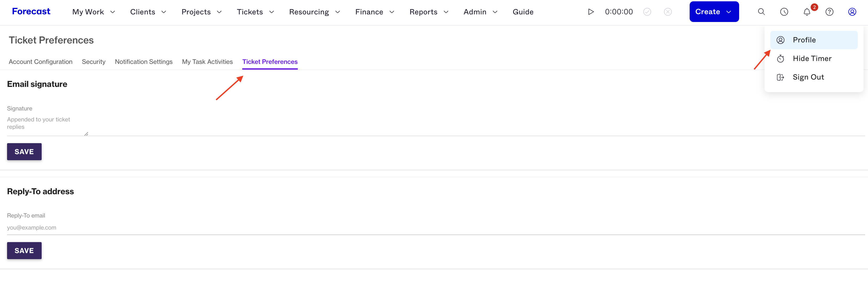868x290 pixels.
Task: Click the Signature textarea resize handle
Action: coord(86,134)
